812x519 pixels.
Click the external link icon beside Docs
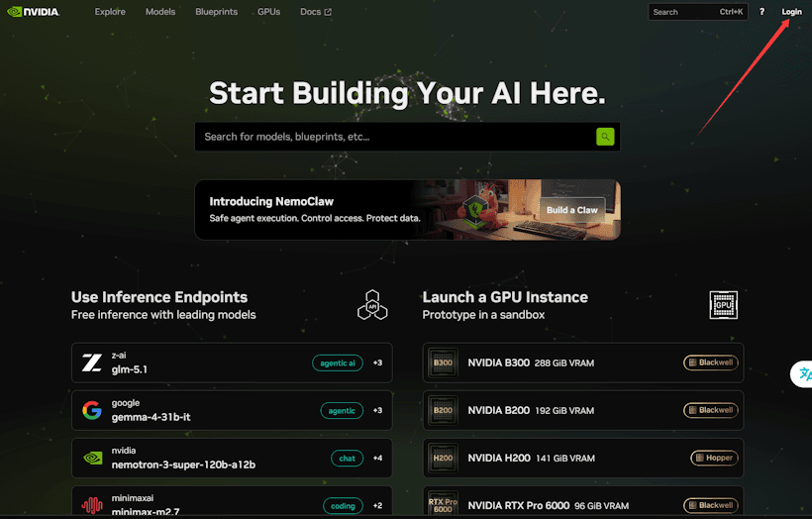[x=328, y=12]
